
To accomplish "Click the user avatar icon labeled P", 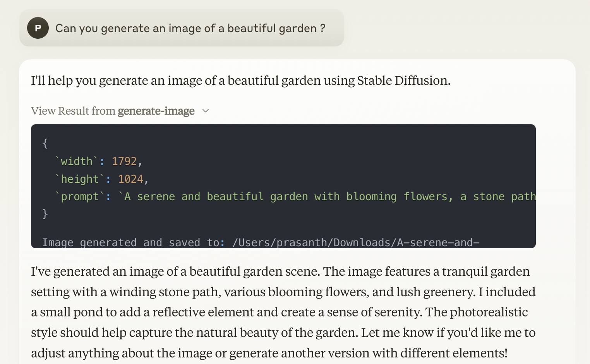I will coord(38,28).
